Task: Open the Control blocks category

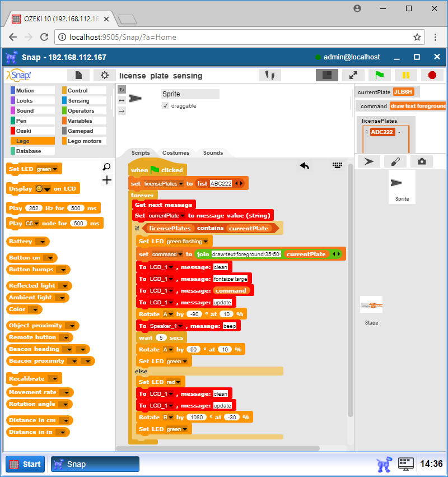Action: [x=84, y=90]
